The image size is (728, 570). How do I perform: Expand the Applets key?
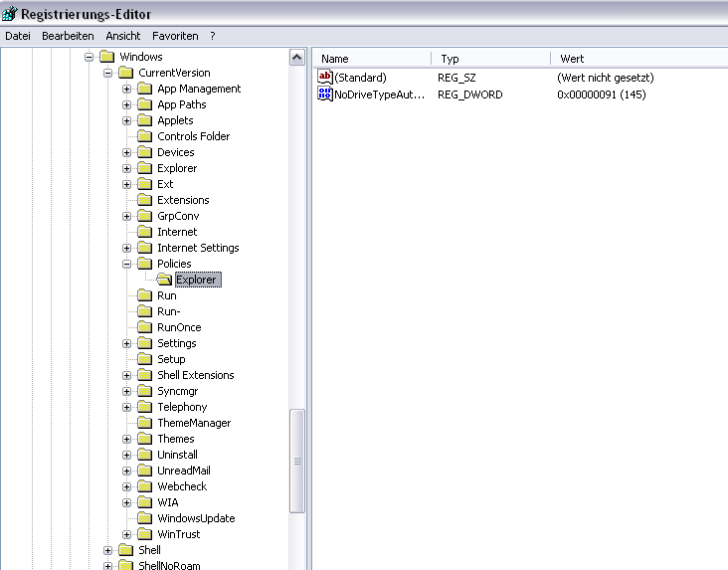[126, 120]
